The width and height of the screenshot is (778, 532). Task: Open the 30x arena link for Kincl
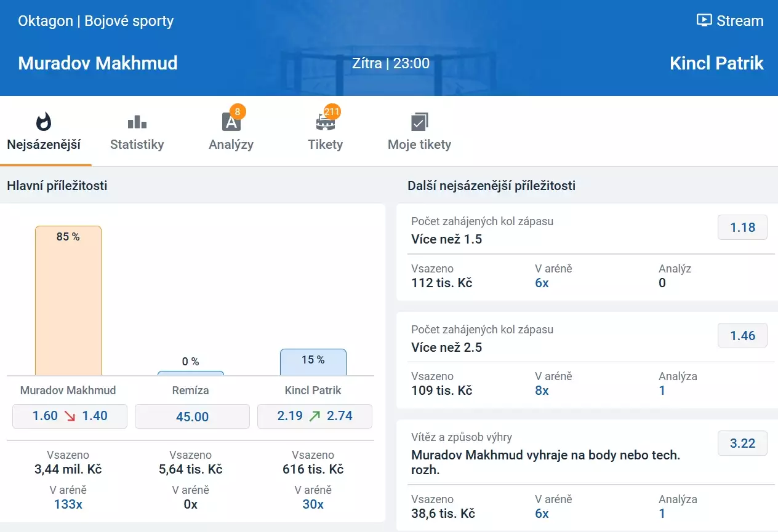click(313, 504)
